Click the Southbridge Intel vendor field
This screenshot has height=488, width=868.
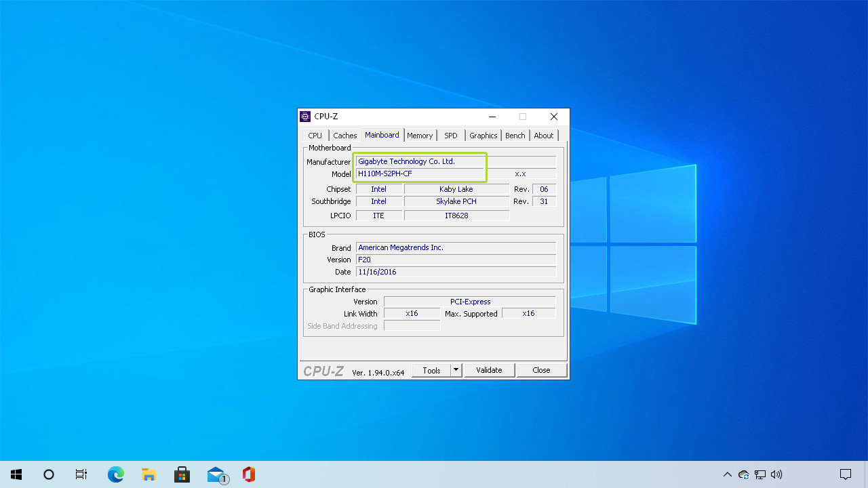pyautogui.click(x=379, y=201)
